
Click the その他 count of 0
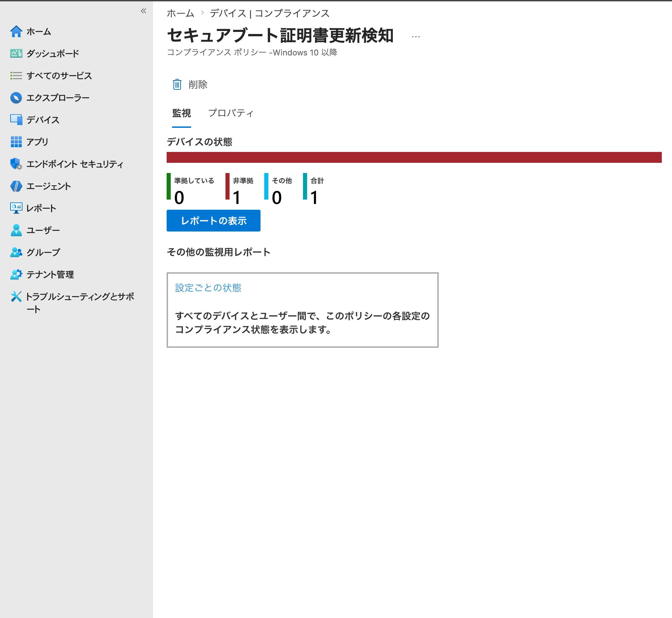pyautogui.click(x=276, y=198)
